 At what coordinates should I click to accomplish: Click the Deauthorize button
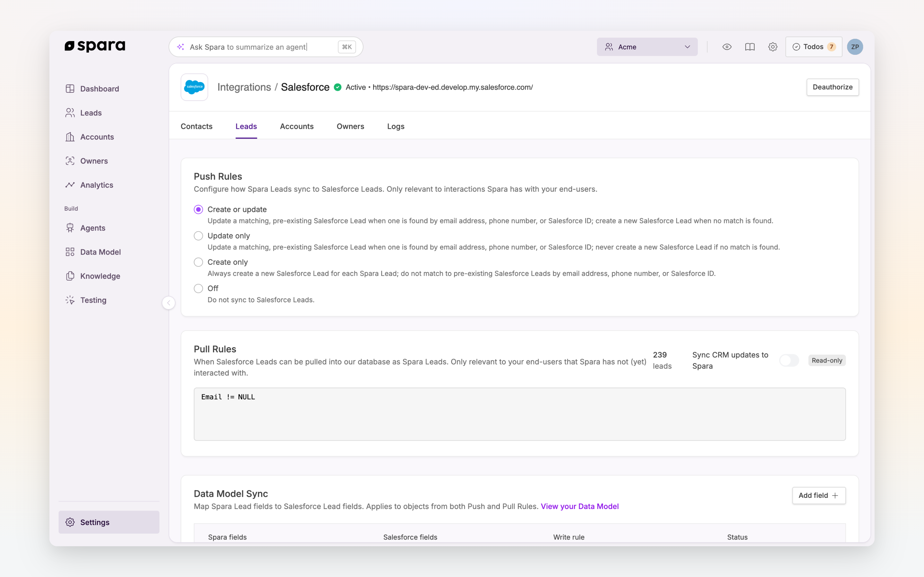point(832,87)
